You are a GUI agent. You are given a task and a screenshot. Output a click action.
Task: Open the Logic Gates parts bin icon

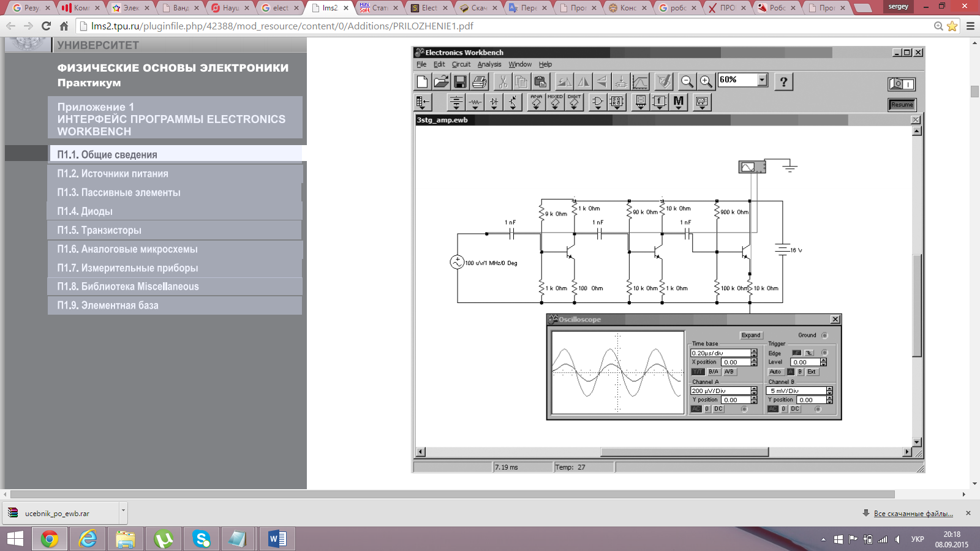pyautogui.click(x=597, y=102)
